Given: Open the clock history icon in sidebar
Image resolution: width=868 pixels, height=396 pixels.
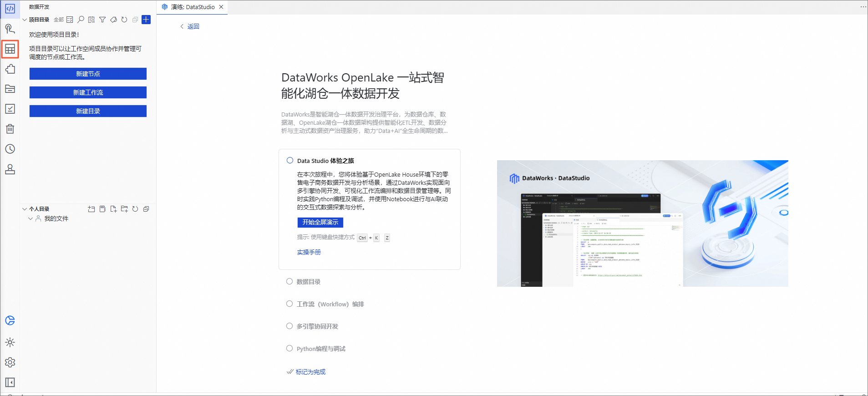Looking at the screenshot, I should point(10,149).
